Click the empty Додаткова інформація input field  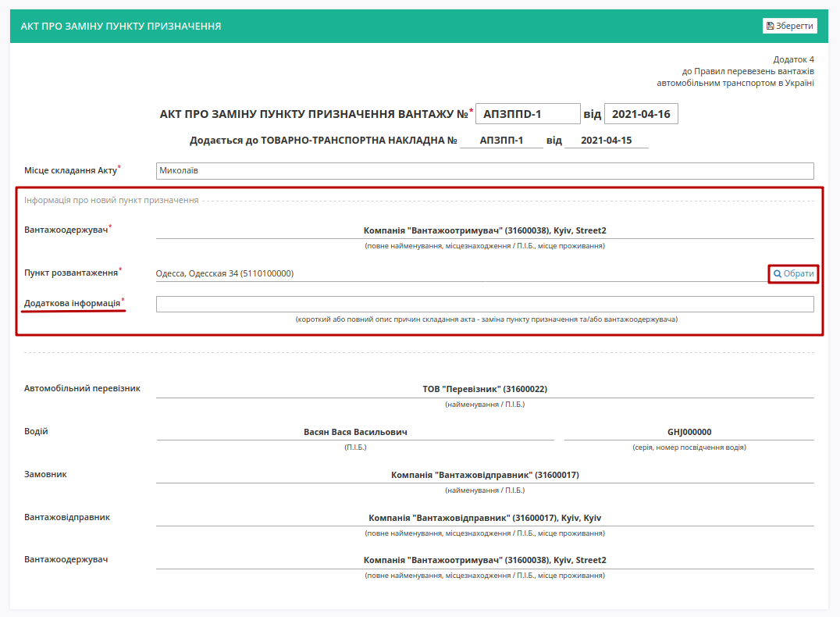coord(485,304)
